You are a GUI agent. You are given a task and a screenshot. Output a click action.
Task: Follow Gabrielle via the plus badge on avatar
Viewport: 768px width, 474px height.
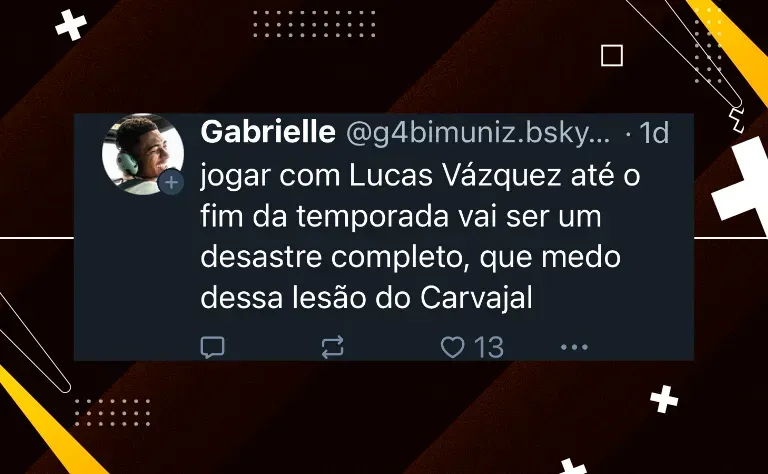click(171, 183)
